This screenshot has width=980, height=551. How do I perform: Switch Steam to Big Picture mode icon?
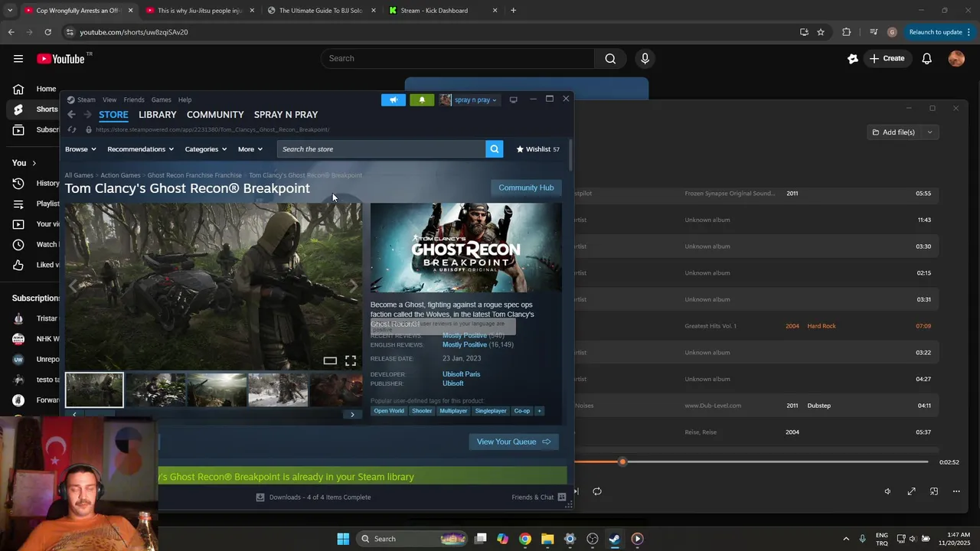[514, 99]
